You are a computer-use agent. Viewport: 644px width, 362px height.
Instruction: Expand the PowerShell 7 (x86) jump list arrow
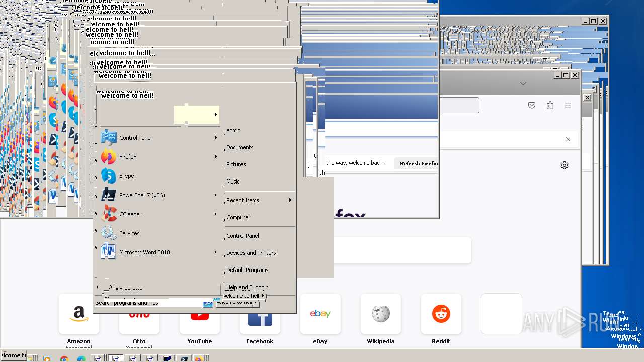tap(216, 195)
